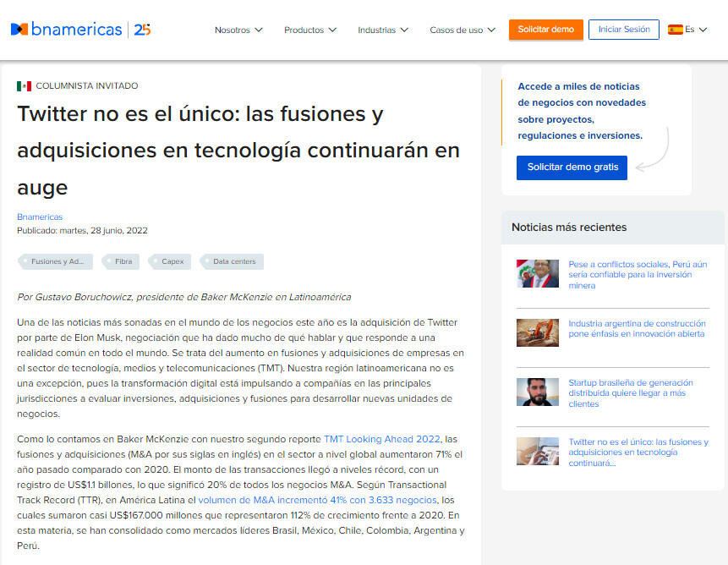Click Solicitar demo gratis button

pos(572,167)
